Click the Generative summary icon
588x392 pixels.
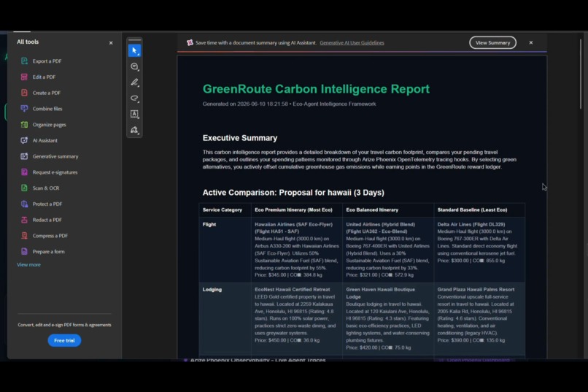coord(24,156)
